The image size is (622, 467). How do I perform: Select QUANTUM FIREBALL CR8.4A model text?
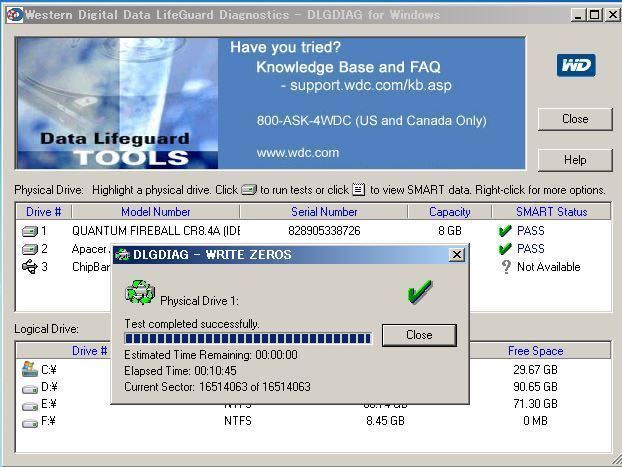click(156, 231)
